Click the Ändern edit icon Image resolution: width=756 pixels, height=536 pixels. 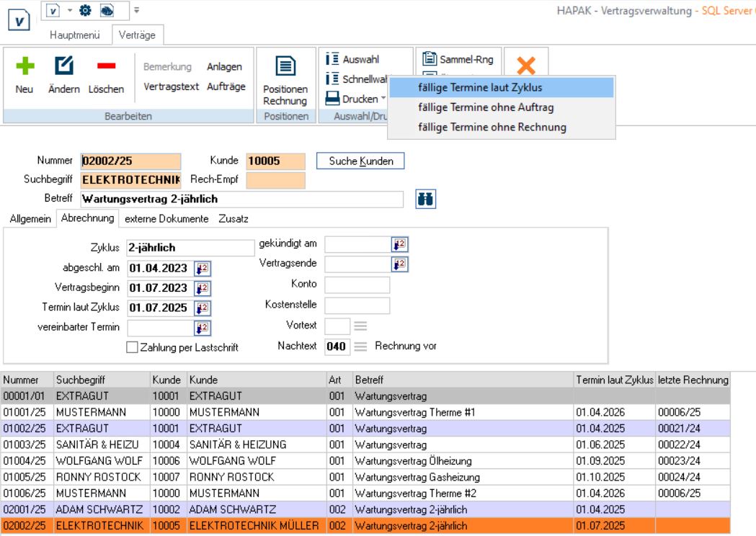[64, 66]
